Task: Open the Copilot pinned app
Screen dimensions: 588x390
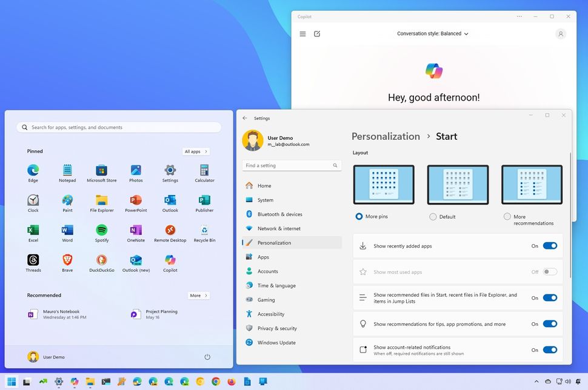Action: pyautogui.click(x=170, y=259)
